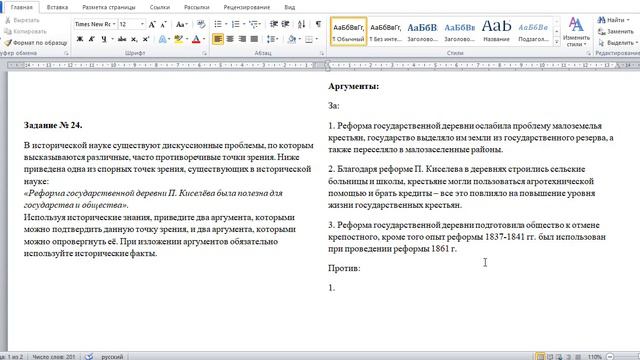The image size is (640, 360).
Task: Toggle paragraph marks display (¶)
Action: point(318,24)
